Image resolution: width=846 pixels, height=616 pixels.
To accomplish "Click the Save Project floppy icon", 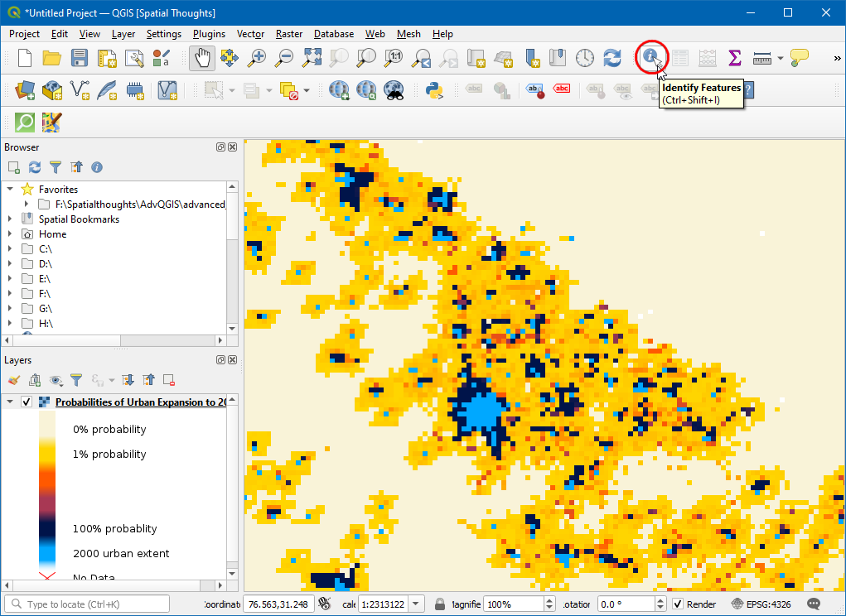I will (80, 58).
